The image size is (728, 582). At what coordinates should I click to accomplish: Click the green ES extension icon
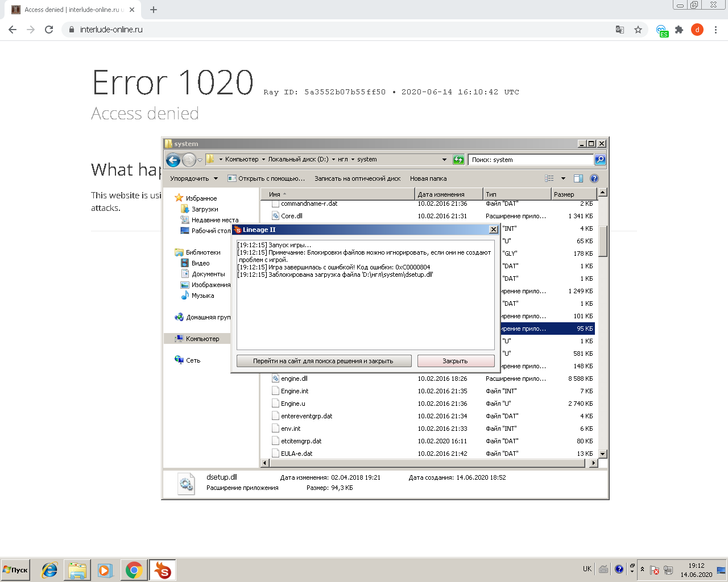[661, 31]
